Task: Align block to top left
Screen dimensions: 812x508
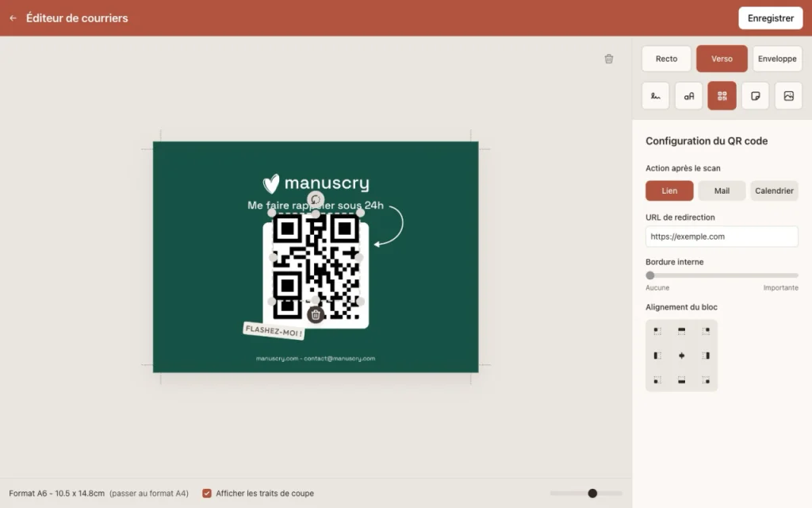Action: click(x=657, y=331)
